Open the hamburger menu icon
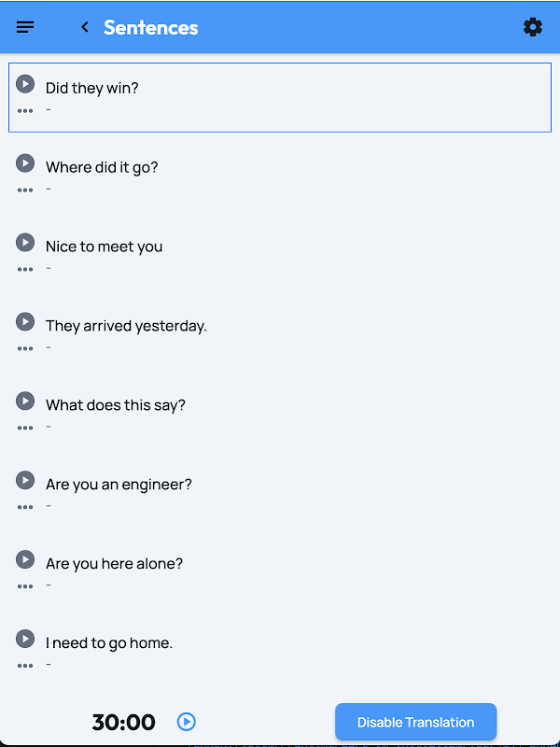This screenshot has width=560, height=747. click(25, 27)
